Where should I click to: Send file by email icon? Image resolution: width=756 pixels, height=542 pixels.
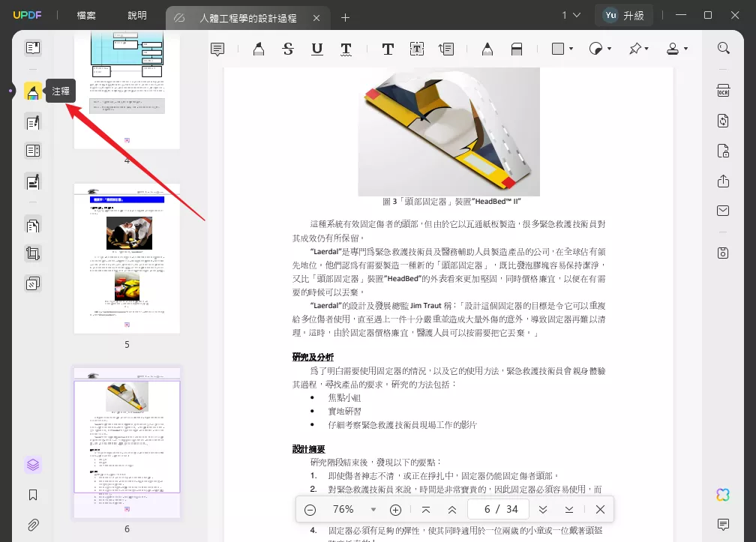click(723, 211)
